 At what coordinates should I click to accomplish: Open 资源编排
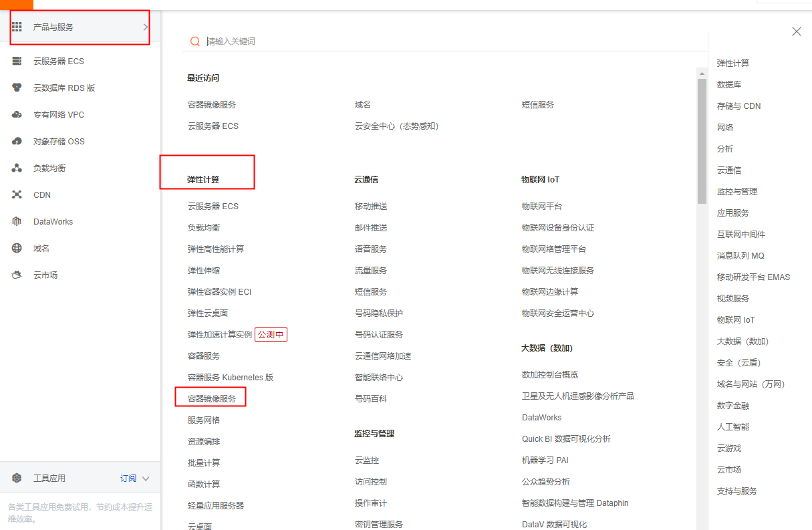204,442
